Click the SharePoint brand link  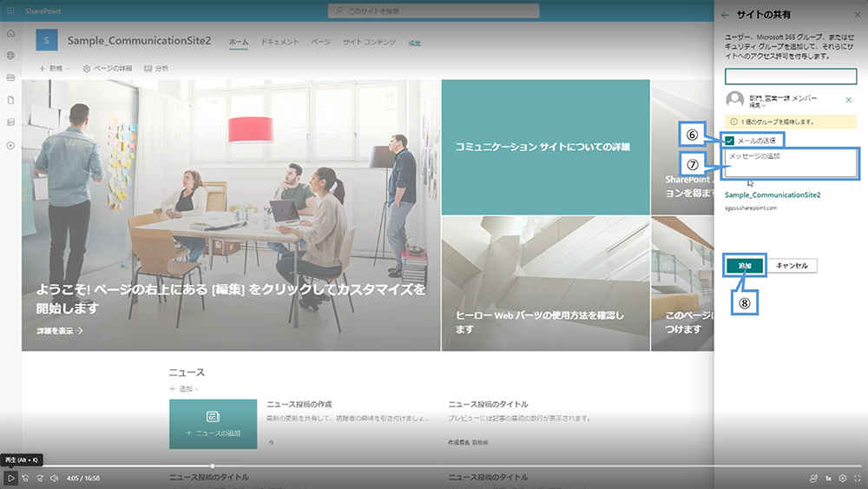pyautogui.click(x=43, y=10)
